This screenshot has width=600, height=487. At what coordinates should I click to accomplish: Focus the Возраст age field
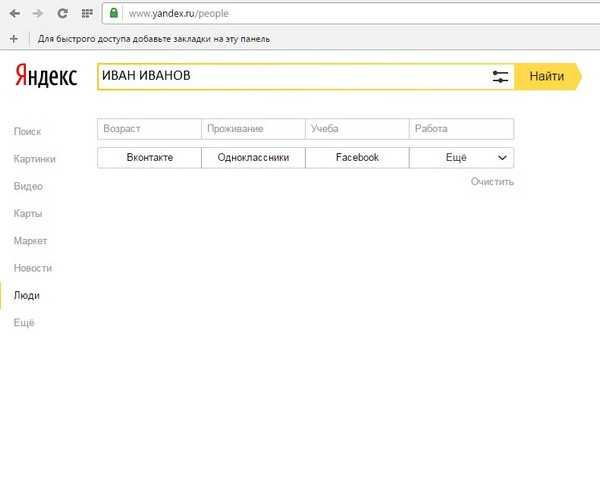coord(149,129)
